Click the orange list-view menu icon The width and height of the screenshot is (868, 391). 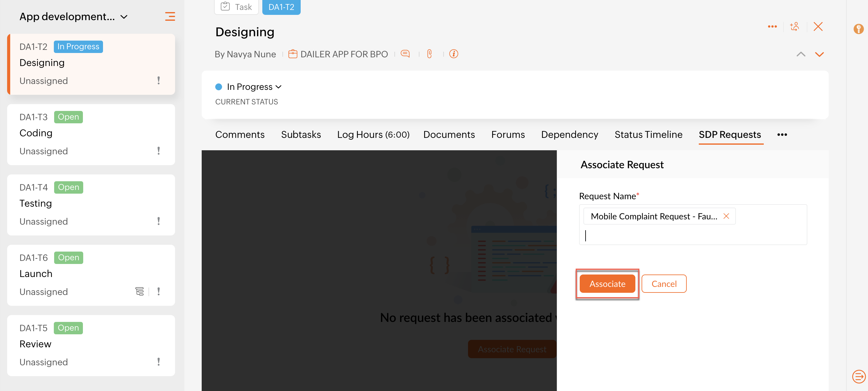(170, 16)
